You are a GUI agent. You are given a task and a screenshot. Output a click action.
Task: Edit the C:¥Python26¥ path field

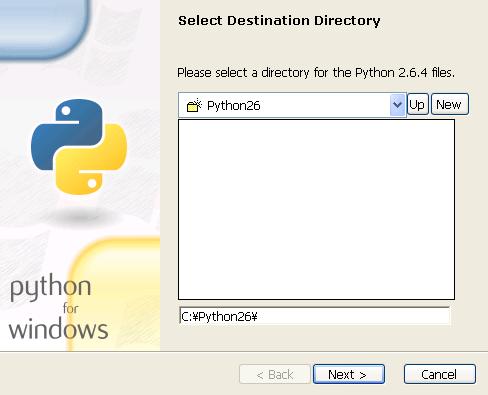click(314, 316)
